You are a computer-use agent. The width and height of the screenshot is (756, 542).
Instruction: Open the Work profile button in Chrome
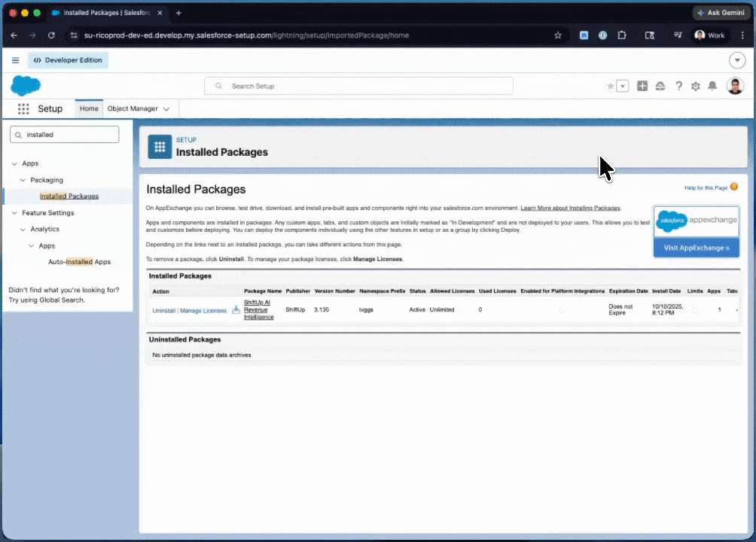710,35
